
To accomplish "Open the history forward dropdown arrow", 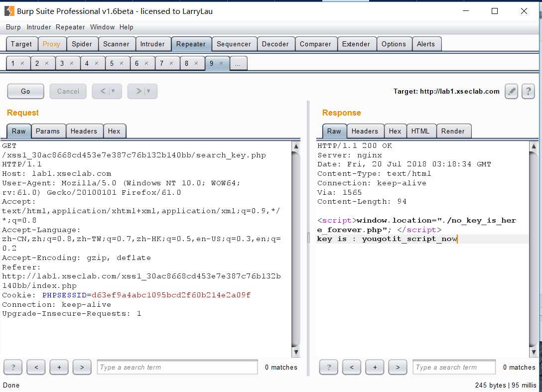I will 148,91.
